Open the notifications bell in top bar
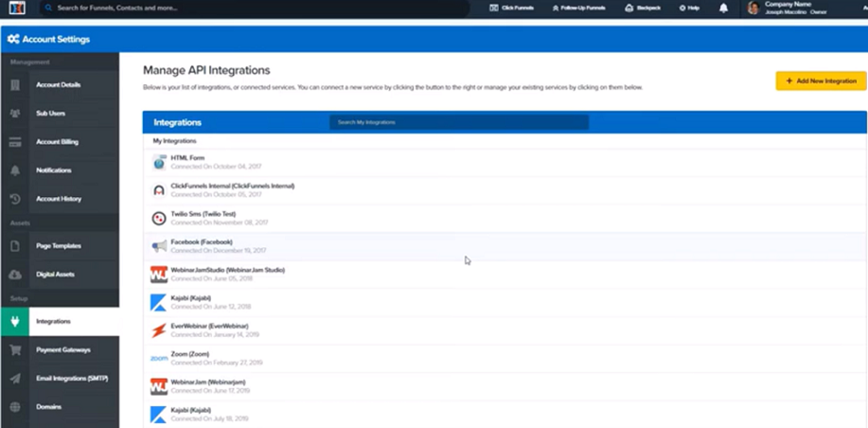 [x=723, y=9]
